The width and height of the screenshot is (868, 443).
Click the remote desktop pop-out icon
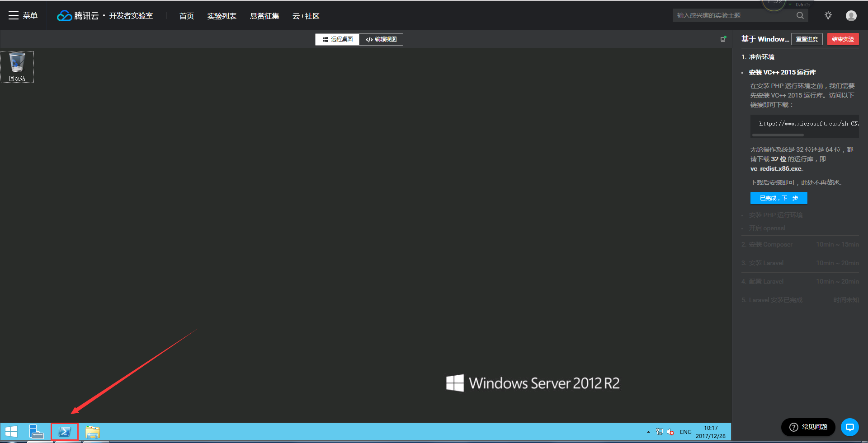click(x=723, y=39)
